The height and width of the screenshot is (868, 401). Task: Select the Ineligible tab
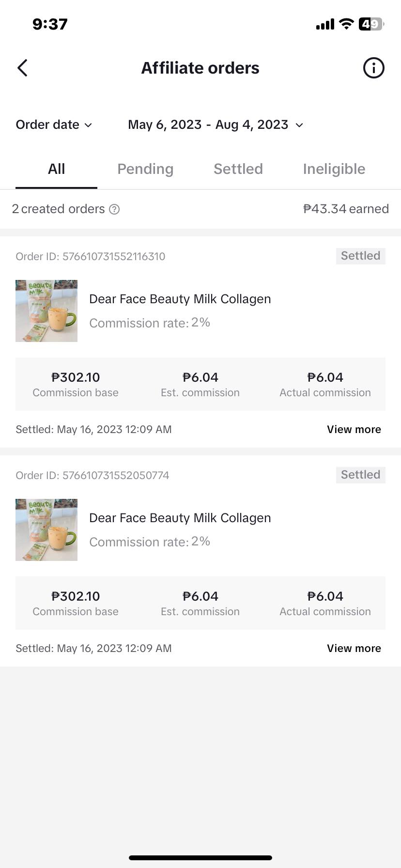(x=334, y=169)
